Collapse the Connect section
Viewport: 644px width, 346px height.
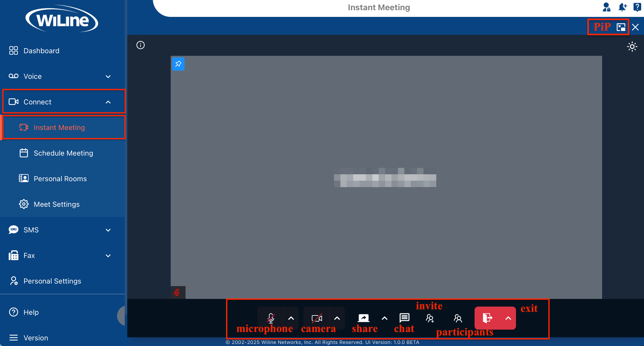click(108, 102)
